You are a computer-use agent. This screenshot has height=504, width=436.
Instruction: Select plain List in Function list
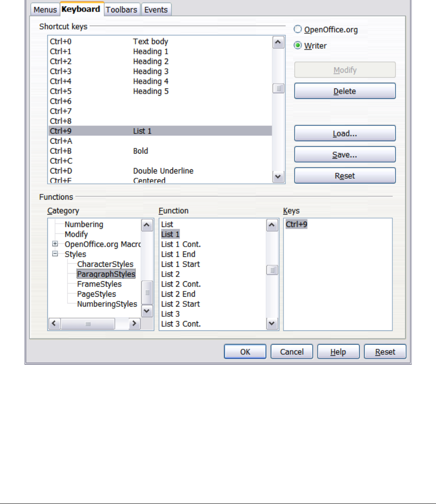click(x=167, y=224)
